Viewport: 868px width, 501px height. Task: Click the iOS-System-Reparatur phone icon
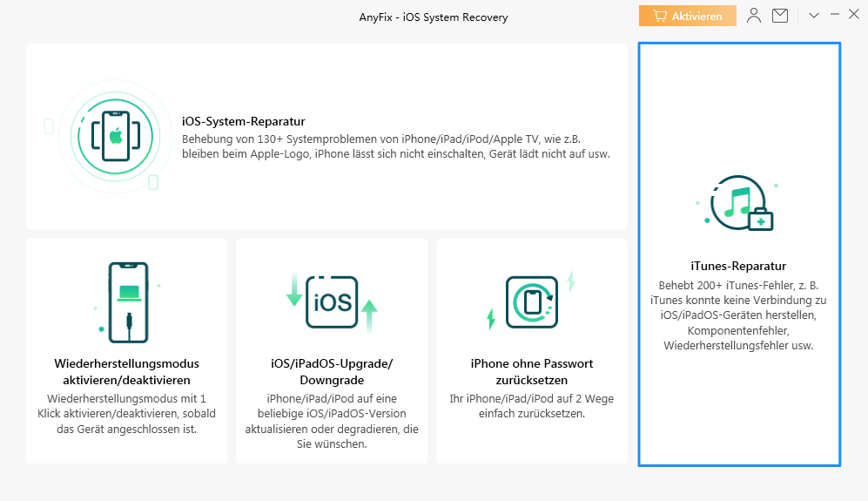tap(116, 136)
